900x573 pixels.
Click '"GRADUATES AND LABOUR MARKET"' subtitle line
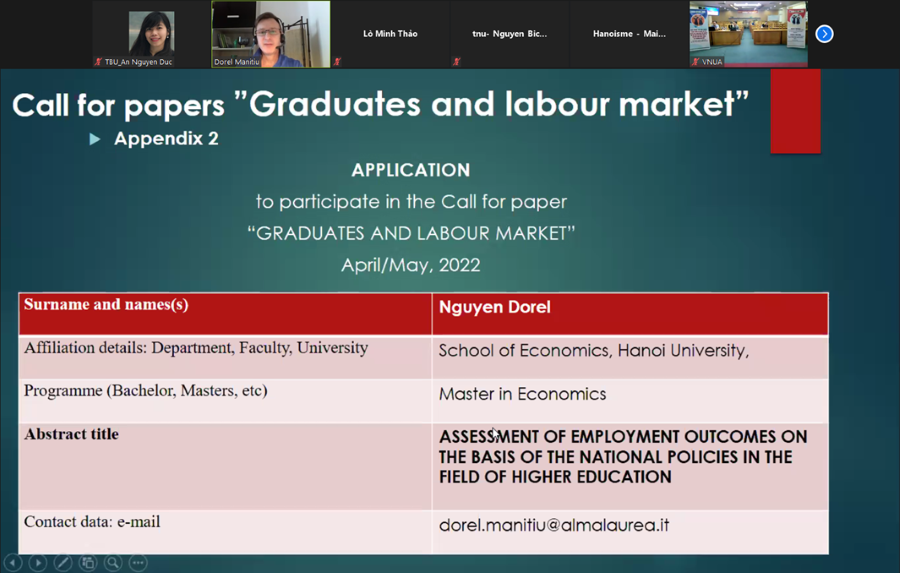(x=411, y=233)
